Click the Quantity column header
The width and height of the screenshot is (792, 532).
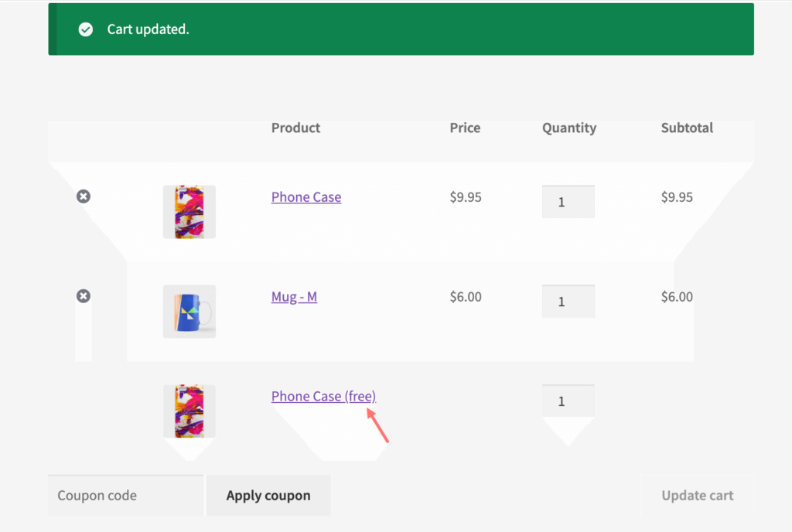coord(568,128)
